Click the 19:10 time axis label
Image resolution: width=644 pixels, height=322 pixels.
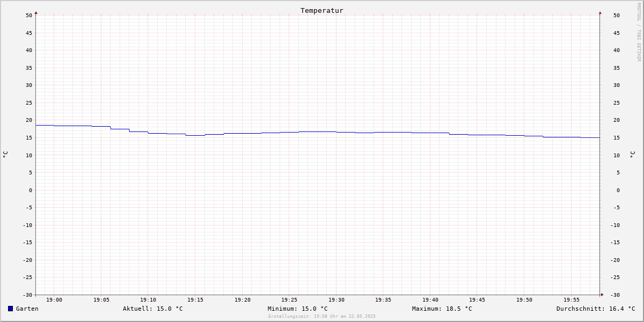coord(148,300)
